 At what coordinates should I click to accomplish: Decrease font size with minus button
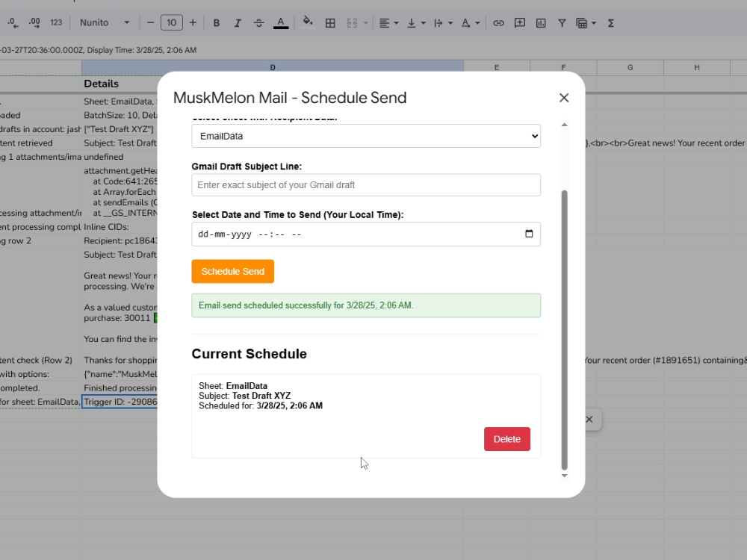[x=151, y=23]
